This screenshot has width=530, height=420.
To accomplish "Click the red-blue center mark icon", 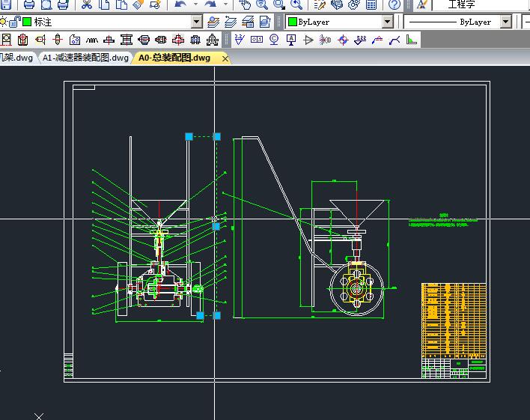I will click(343, 40).
